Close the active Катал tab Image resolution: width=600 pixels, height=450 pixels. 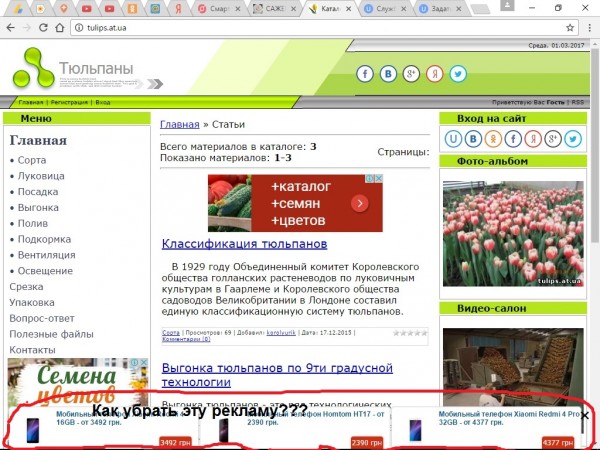(348, 9)
